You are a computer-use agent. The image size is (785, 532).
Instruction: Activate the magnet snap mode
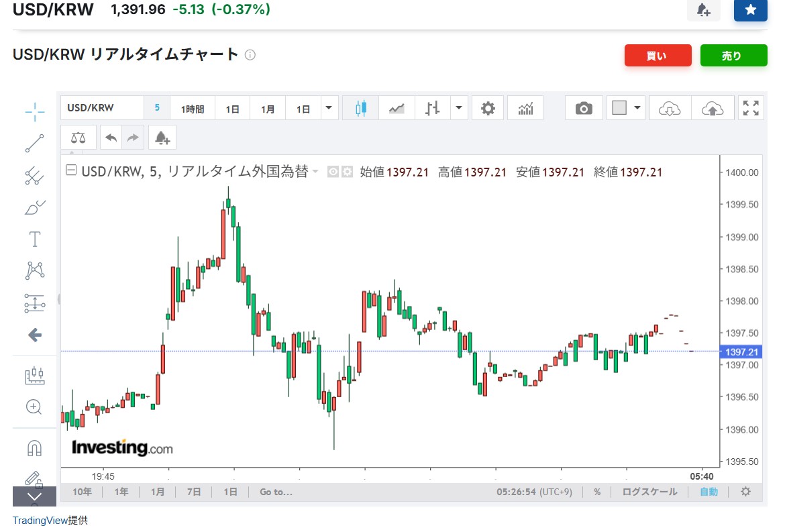coord(34,447)
